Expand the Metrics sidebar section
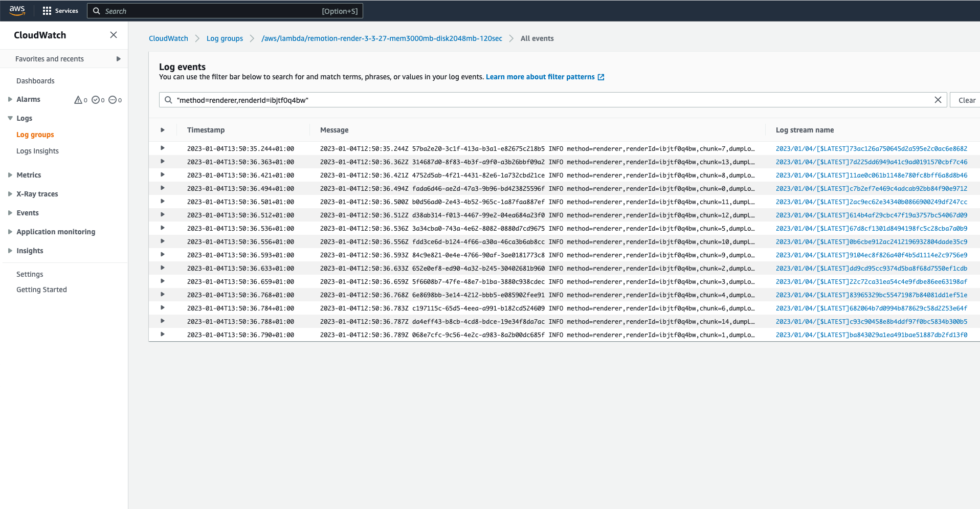Screen dimensions: 980x509 point(10,175)
